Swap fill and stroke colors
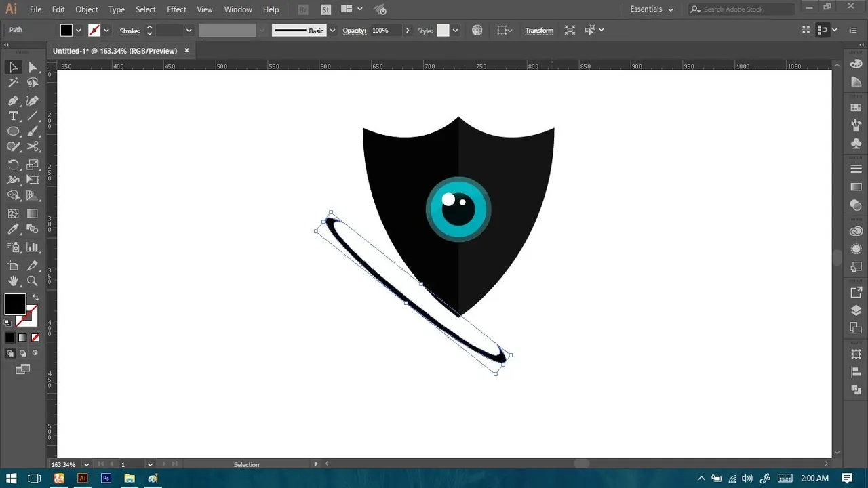 (x=35, y=298)
